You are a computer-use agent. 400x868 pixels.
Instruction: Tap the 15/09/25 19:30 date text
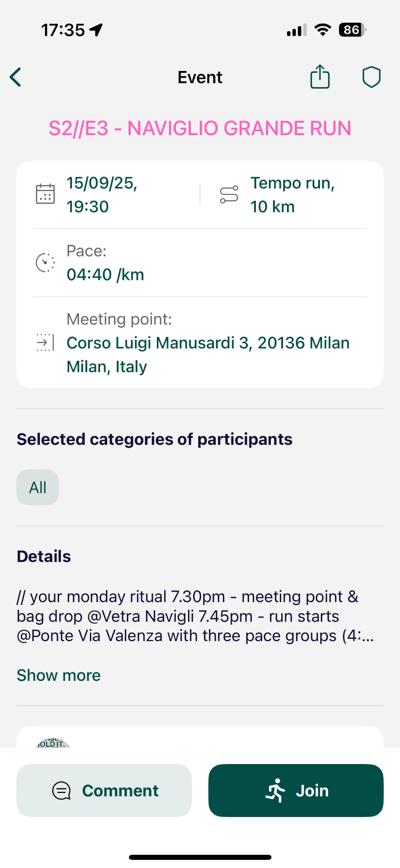(102, 195)
